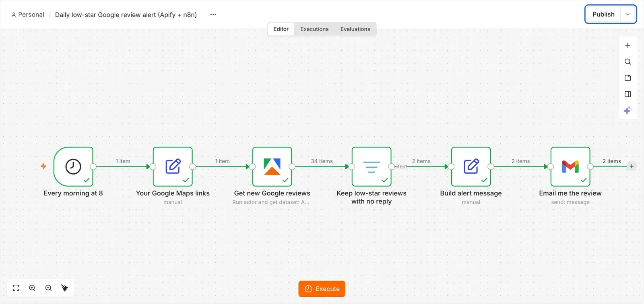The height and width of the screenshot is (304, 644).
Task: Open the AI assistant sparkle icon
Action: click(627, 111)
